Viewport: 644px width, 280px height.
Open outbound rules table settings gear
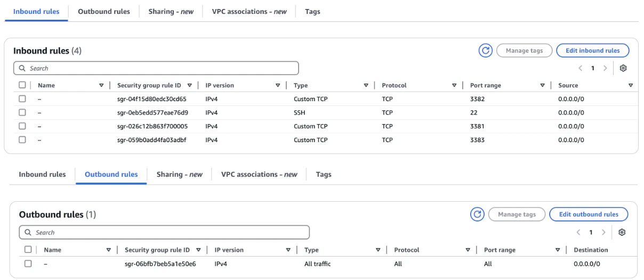click(622, 233)
